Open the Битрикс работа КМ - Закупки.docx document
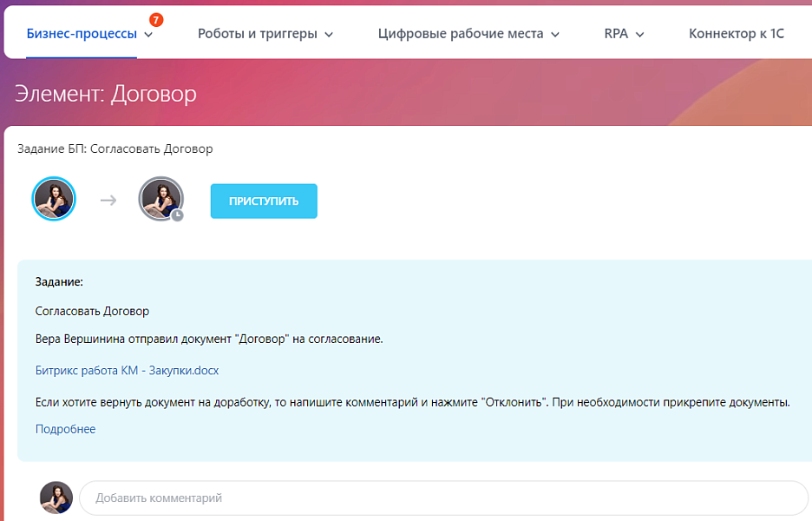 pyautogui.click(x=126, y=370)
